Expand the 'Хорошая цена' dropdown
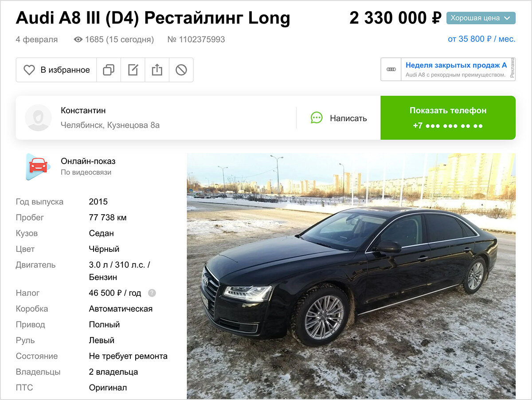This screenshot has height=400, width=532. point(481,18)
